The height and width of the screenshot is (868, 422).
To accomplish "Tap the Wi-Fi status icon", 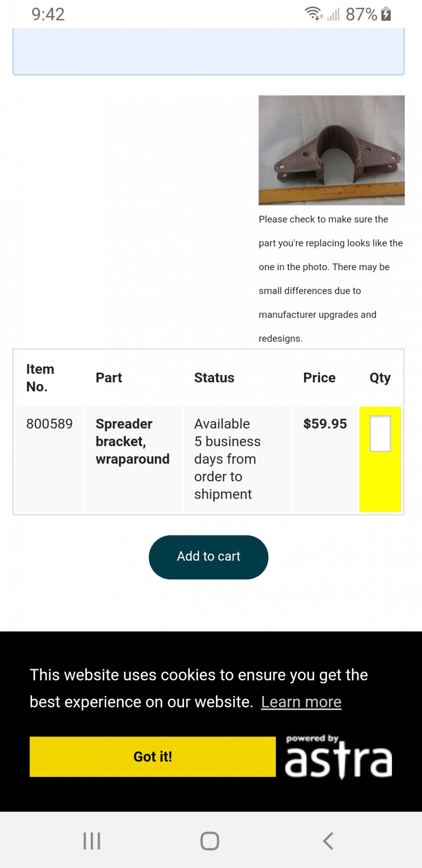I will [314, 14].
